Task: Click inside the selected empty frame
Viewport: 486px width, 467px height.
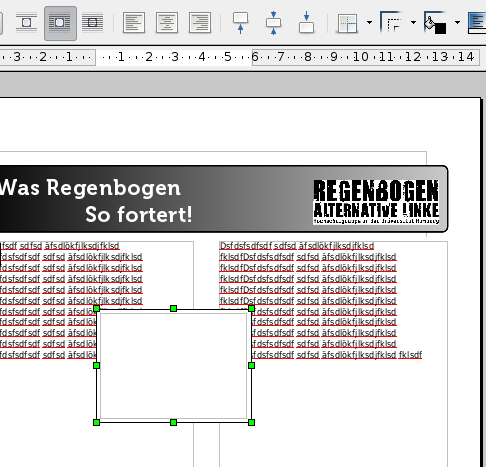Action: tap(174, 366)
